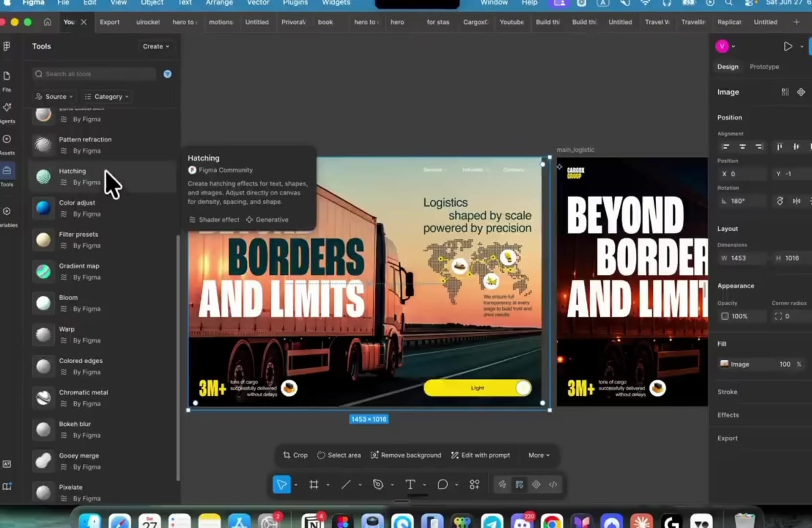Open the Plugins menu
The height and width of the screenshot is (528, 812).
tap(295, 3)
